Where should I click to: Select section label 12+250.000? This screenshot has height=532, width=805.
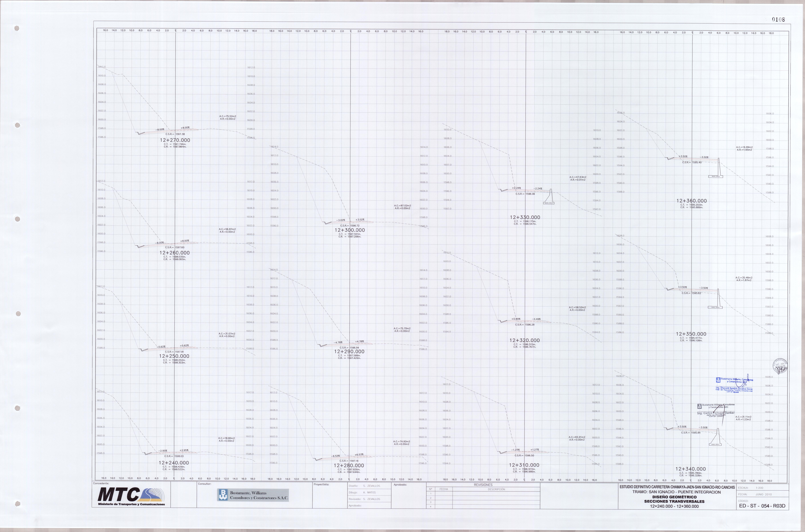[174, 356]
